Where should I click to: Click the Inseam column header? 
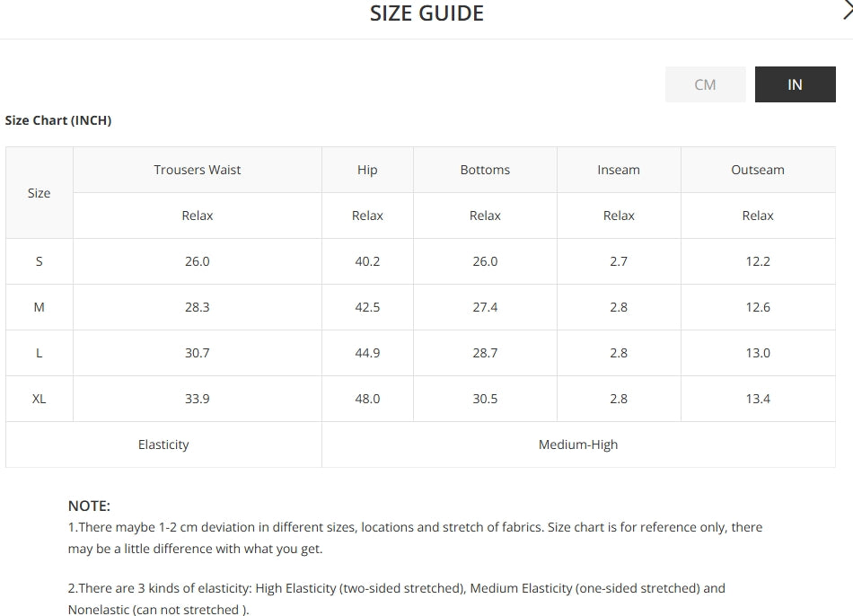pyautogui.click(x=619, y=170)
